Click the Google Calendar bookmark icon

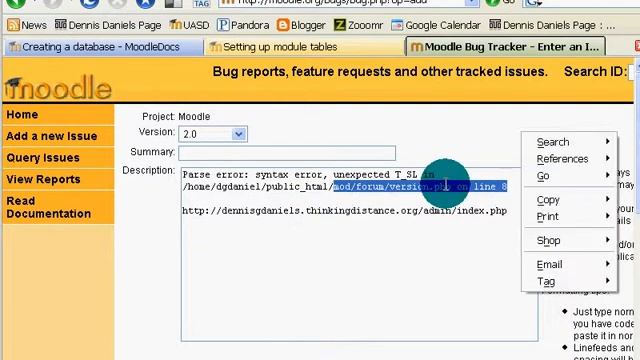pos(397,25)
